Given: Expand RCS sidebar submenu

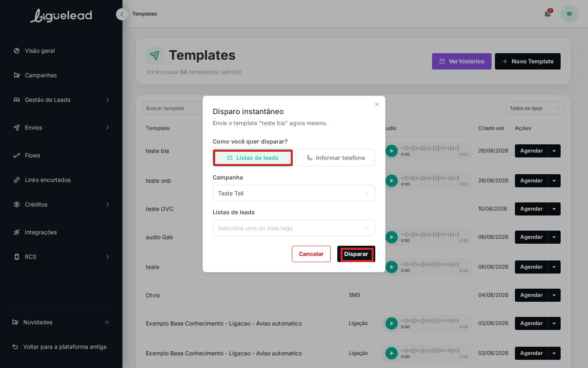Looking at the screenshot, I should (x=61, y=257).
